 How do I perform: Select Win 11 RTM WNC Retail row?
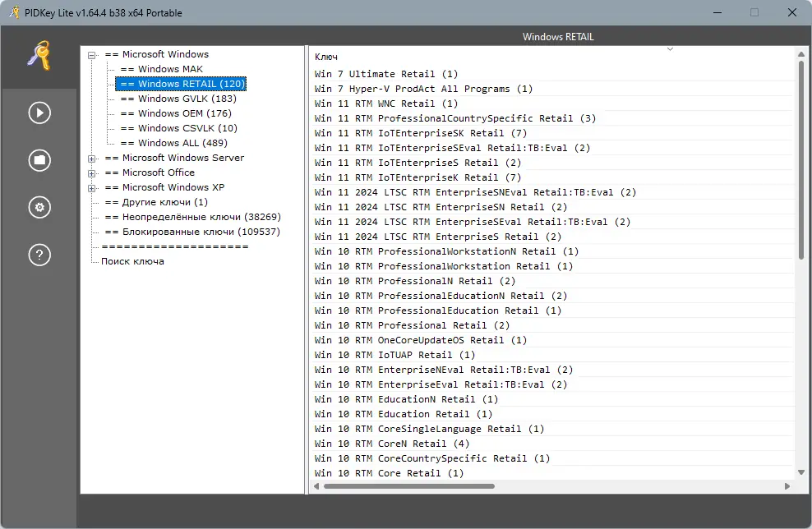[x=551, y=103]
